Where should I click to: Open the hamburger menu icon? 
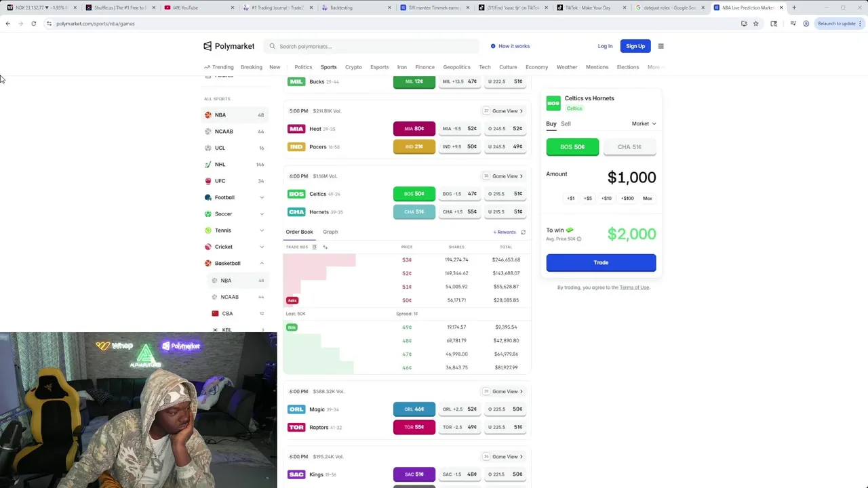660,46
